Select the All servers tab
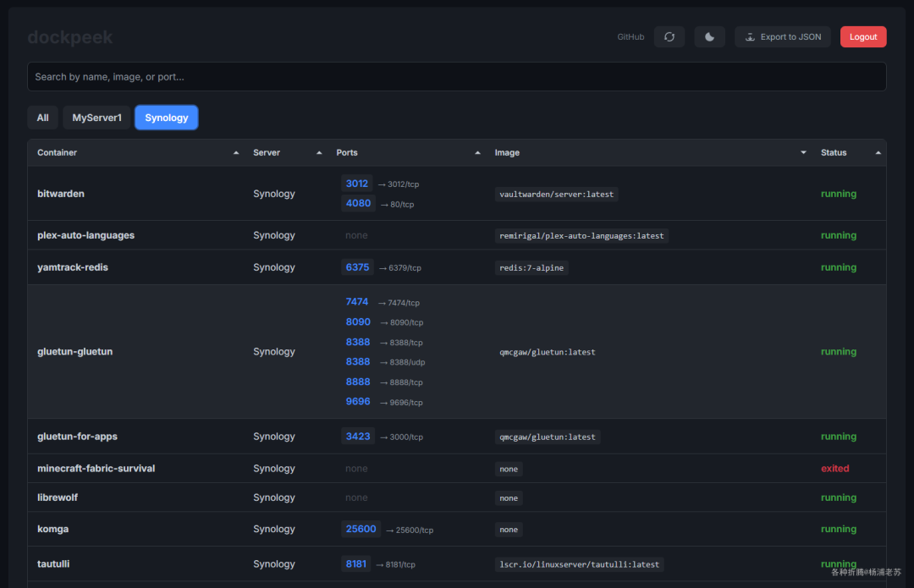Screen dimensions: 914x588 pyautogui.click(x=42, y=118)
